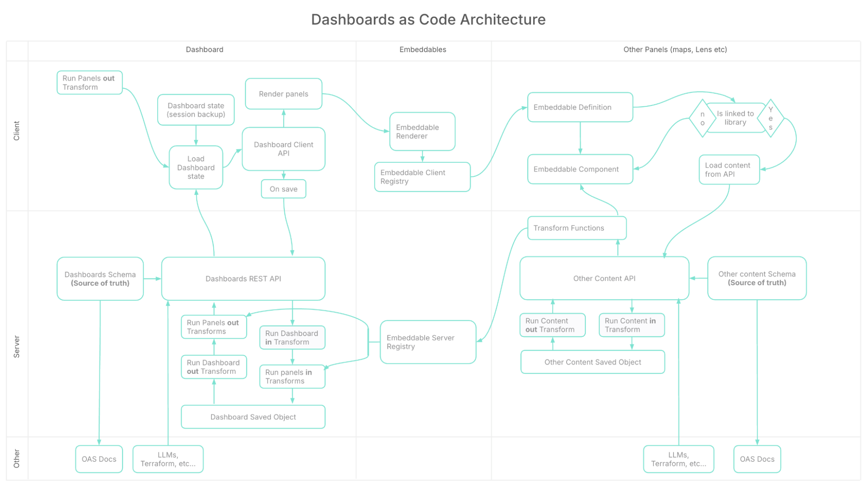Click the 'Server' row label

click(17, 346)
